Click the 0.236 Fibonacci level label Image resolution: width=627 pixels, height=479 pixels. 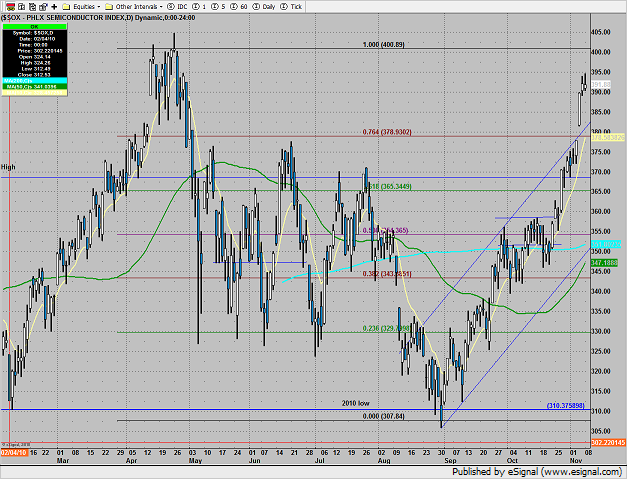pos(386,328)
